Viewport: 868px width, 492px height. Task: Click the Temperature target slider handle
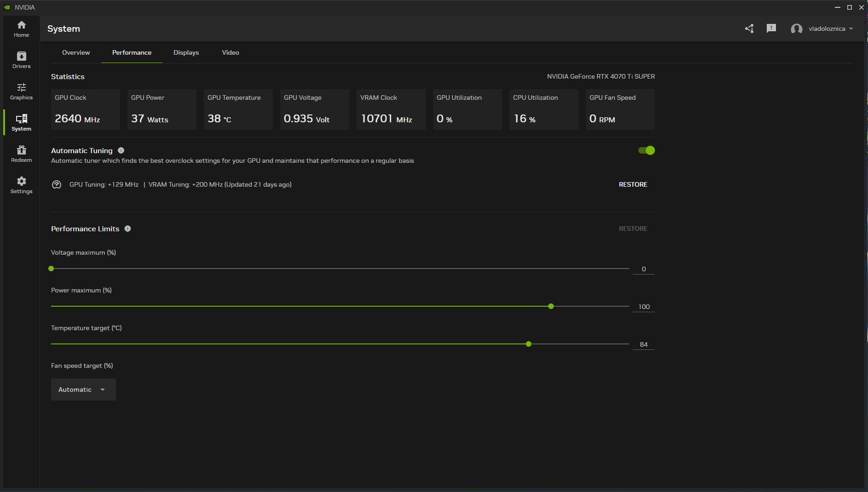528,344
